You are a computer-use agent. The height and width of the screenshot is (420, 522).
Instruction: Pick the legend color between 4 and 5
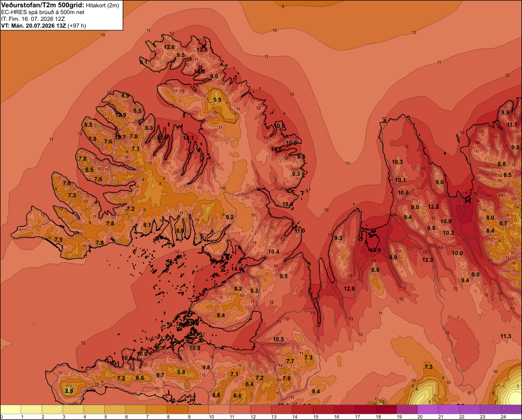(94, 410)
